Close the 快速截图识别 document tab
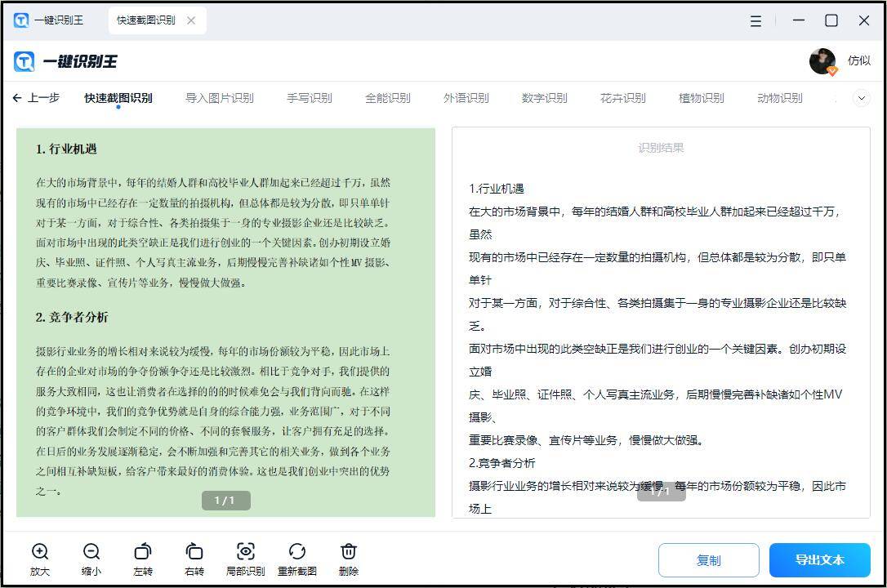The image size is (887, 588). (x=192, y=20)
